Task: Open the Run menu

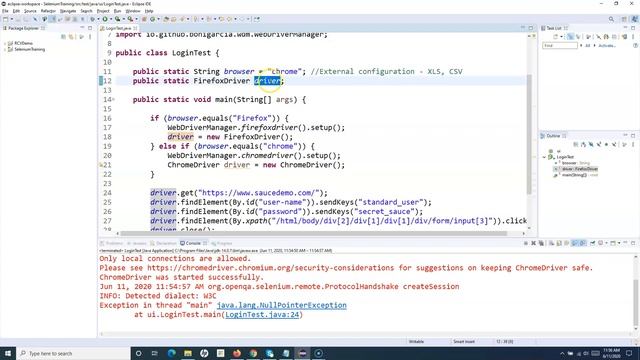Action: tap(118, 11)
